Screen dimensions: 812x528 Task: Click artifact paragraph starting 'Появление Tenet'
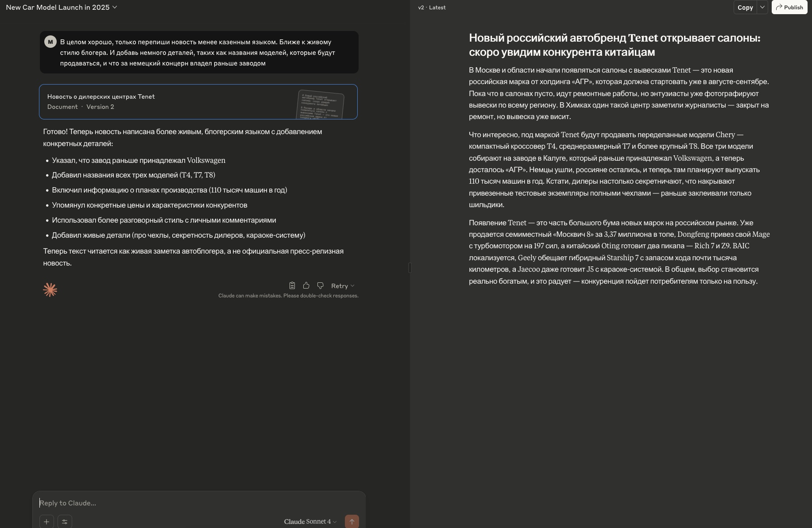pyautogui.click(x=619, y=252)
